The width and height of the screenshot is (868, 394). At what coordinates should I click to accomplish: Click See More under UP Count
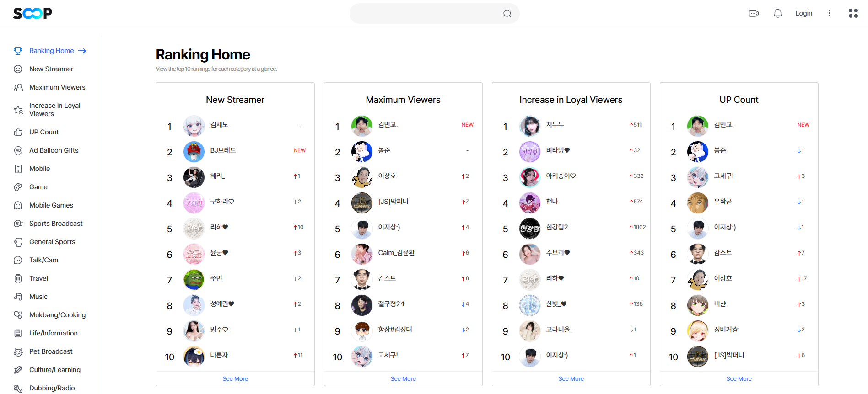[739, 379]
